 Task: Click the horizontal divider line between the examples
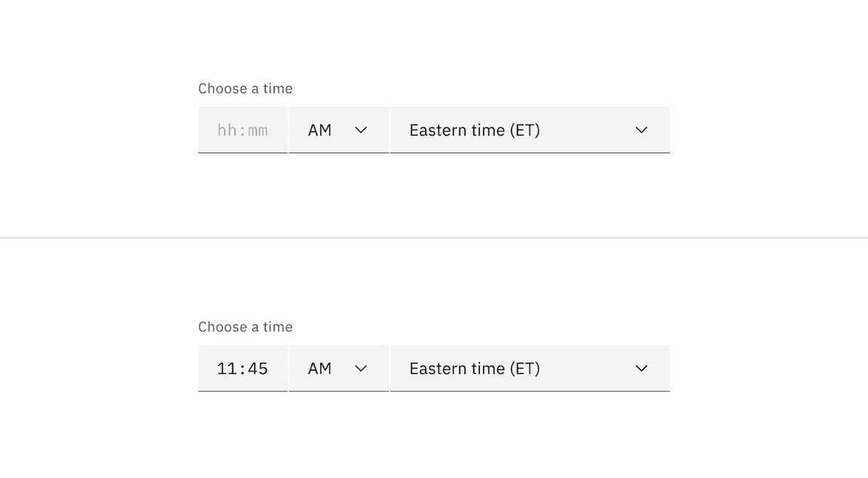434,239
